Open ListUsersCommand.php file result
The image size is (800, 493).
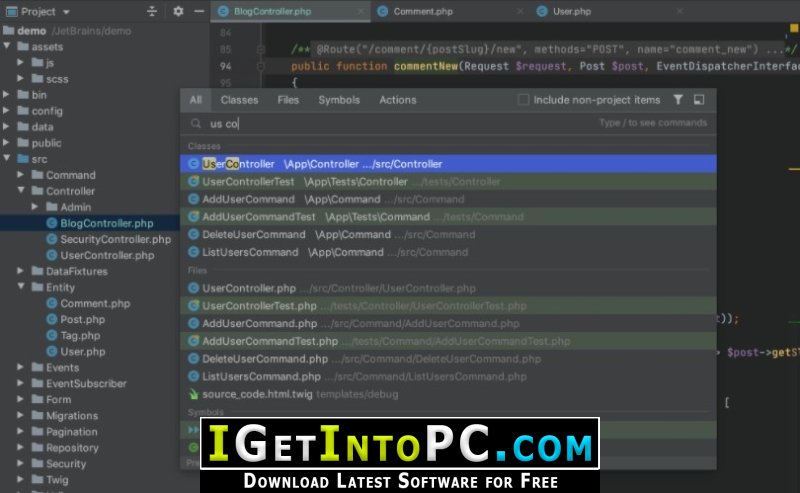point(448,376)
